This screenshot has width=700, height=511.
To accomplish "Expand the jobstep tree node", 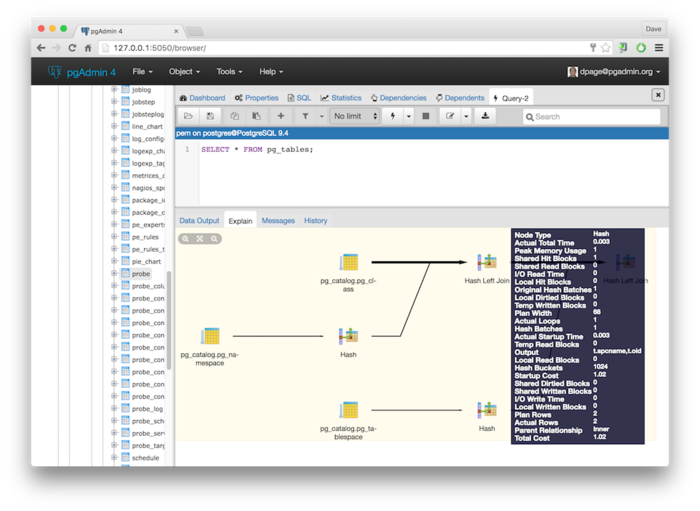I will [114, 102].
